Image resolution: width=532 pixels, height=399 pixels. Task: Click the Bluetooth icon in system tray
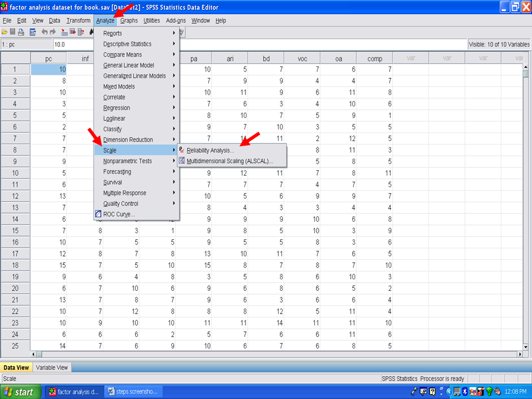point(465,392)
